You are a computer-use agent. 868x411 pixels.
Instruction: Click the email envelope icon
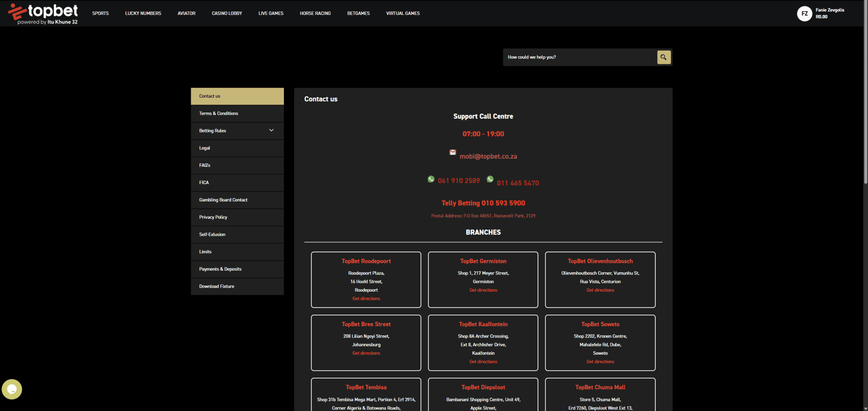[453, 152]
